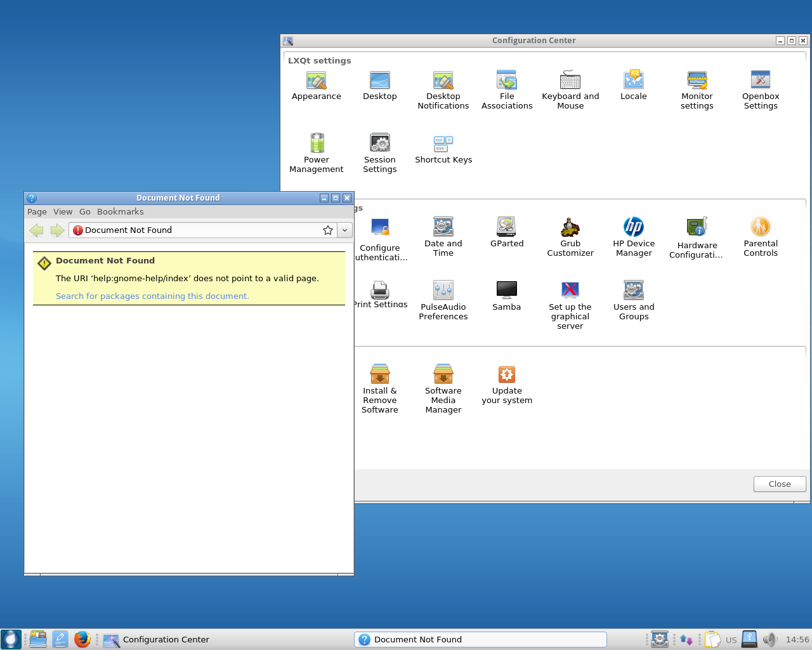Open Monitor settings
812x650 pixels.
click(697, 90)
